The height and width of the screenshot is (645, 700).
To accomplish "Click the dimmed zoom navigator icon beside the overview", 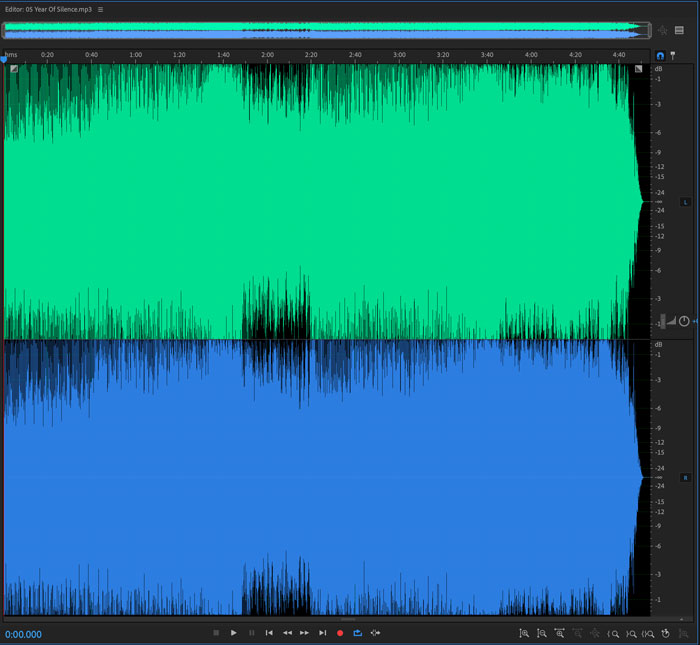I will point(662,30).
